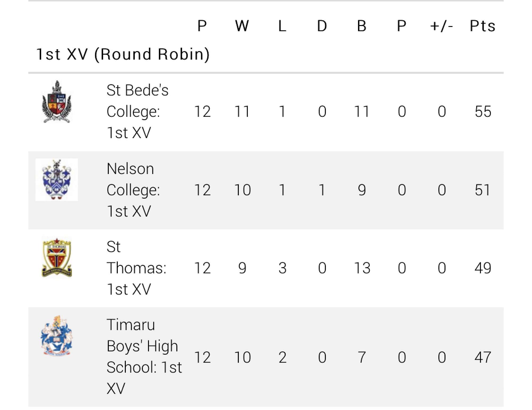Click the Timaru Boys' High School crest
532x410 pixels.
[x=57, y=336]
